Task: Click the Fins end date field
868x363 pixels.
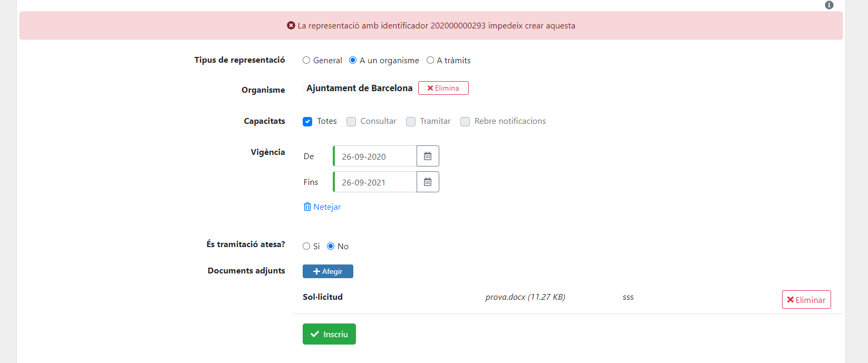Action: (x=375, y=182)
